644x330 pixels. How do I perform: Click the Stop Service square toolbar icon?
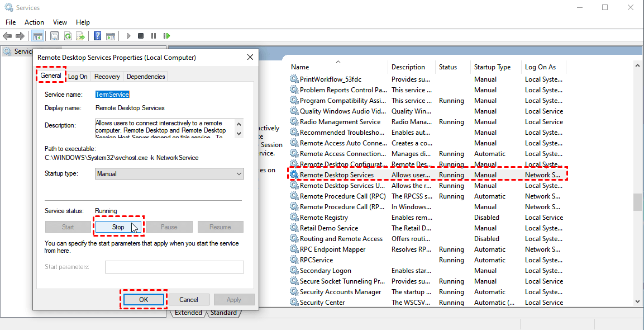point(141,36)
